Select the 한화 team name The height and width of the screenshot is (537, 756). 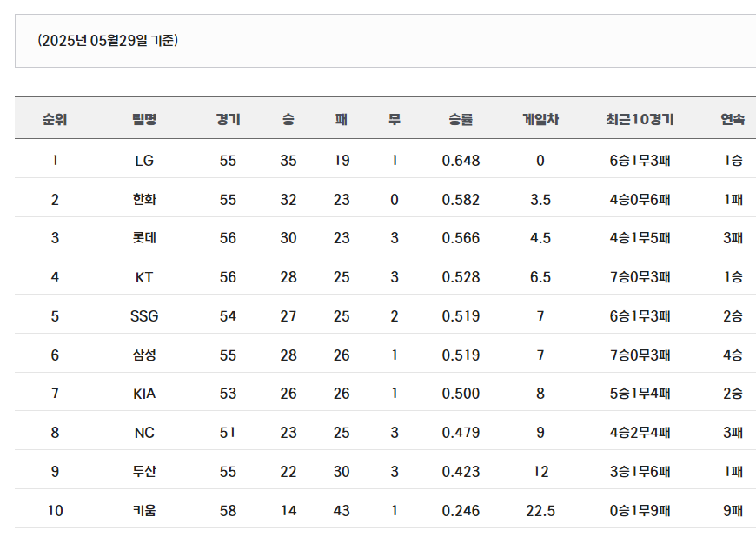[x=144, y=200]
